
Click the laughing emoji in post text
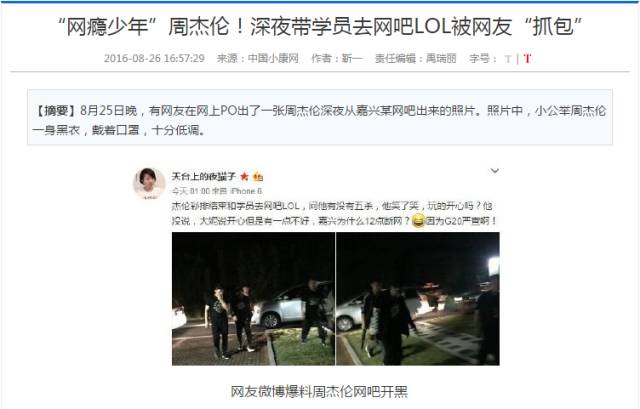tap(418, 221)
